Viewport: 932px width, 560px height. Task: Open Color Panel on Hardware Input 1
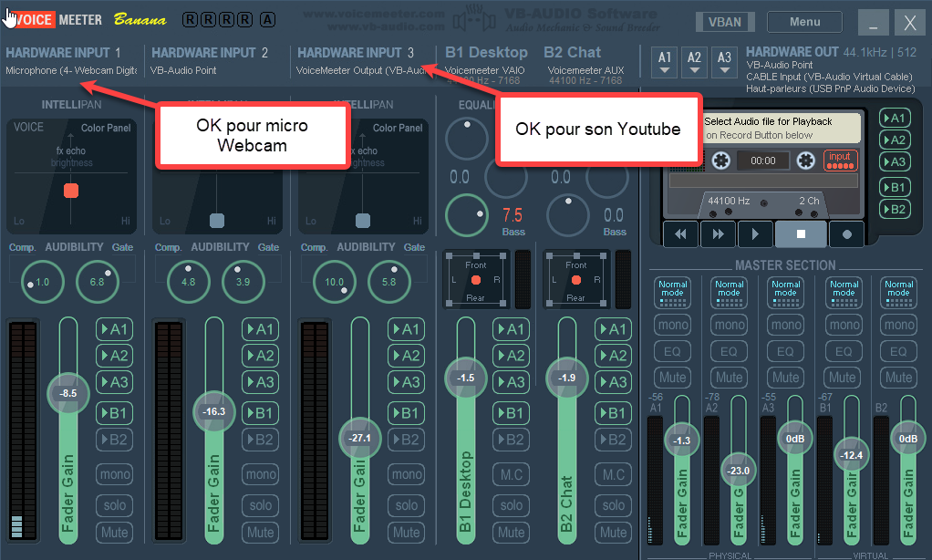[105, 127]
